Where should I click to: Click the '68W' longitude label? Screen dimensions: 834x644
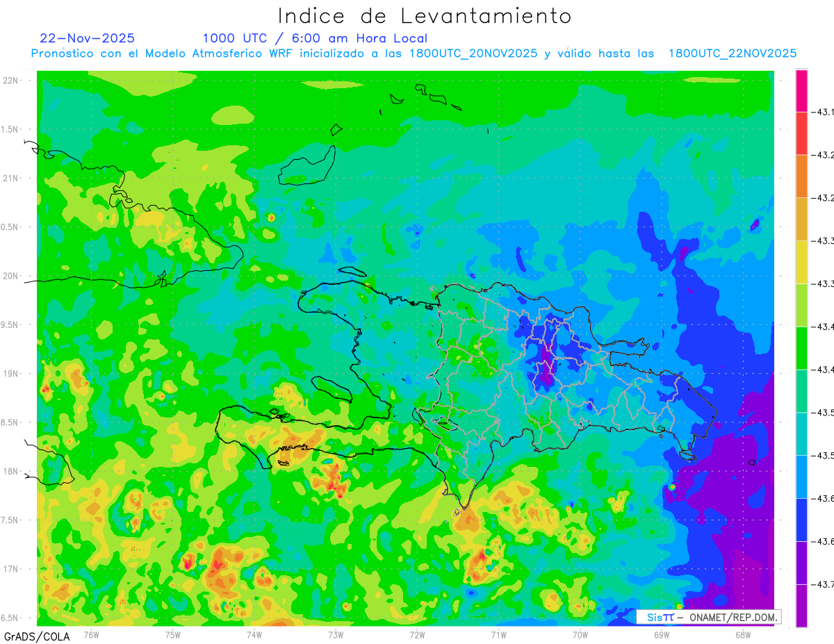coord(743,634)
